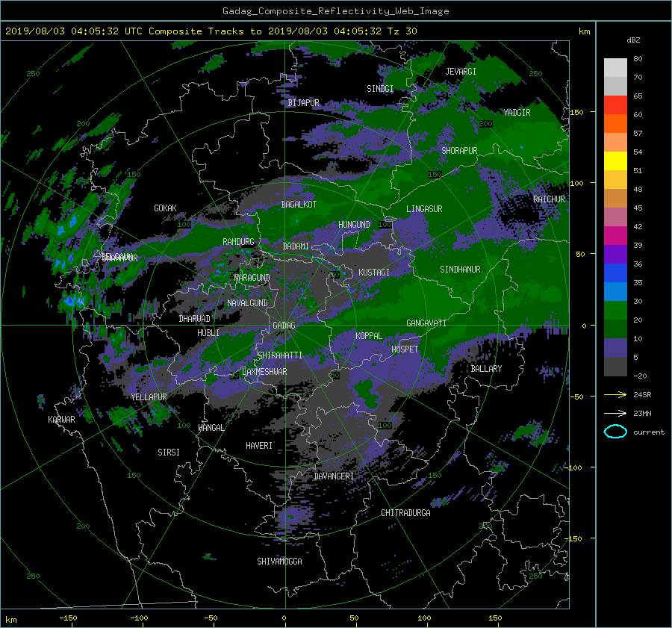
Task: Pick the topmost light gray 80 dBZ swatch
Action: click(615, 68)
